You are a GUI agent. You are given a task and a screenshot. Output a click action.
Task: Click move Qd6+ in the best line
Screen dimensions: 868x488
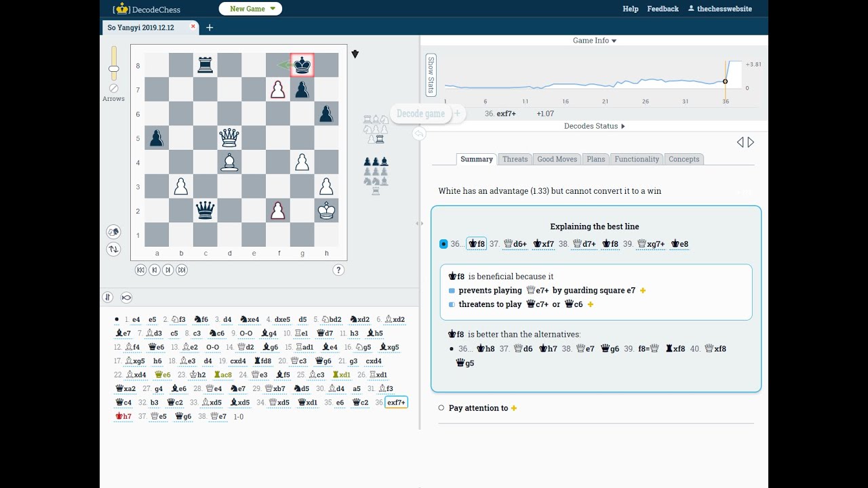516,244
